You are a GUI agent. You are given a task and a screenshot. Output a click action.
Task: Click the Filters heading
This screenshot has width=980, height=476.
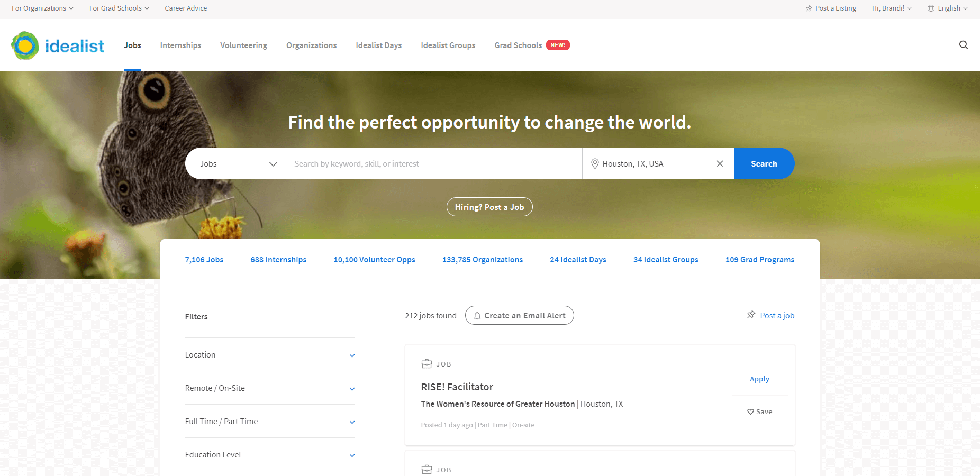196,317
